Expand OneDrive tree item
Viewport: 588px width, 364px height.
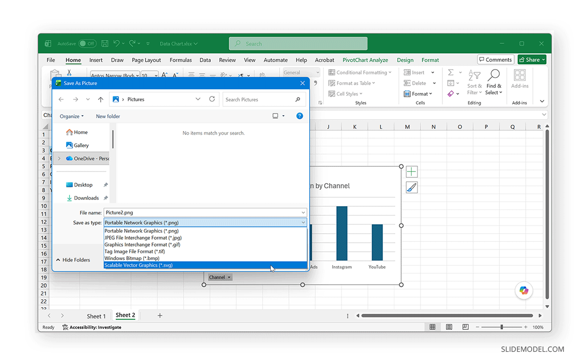click(59, 158)
